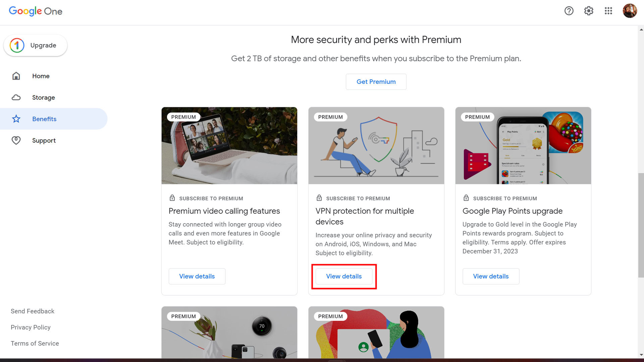Click the Get Premium button
Viewport: 644px width, 362px height.
376,82
